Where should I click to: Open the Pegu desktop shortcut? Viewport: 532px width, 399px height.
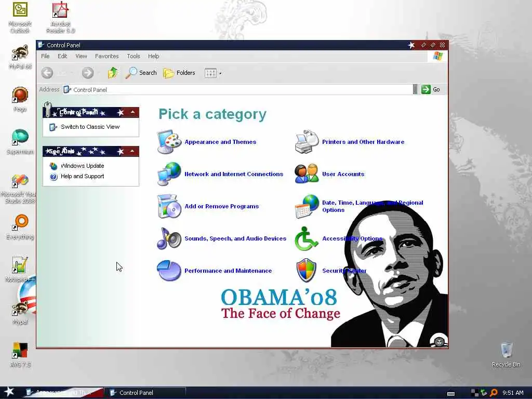click(20, 99)
